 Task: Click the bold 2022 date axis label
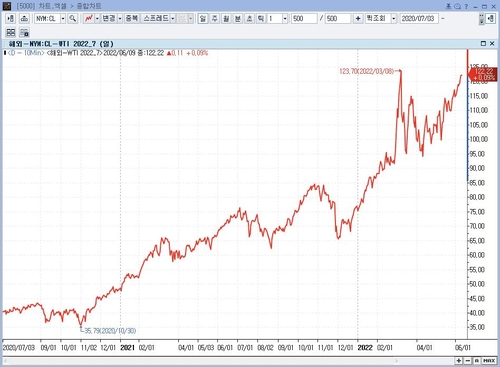(x=365, y=348)
